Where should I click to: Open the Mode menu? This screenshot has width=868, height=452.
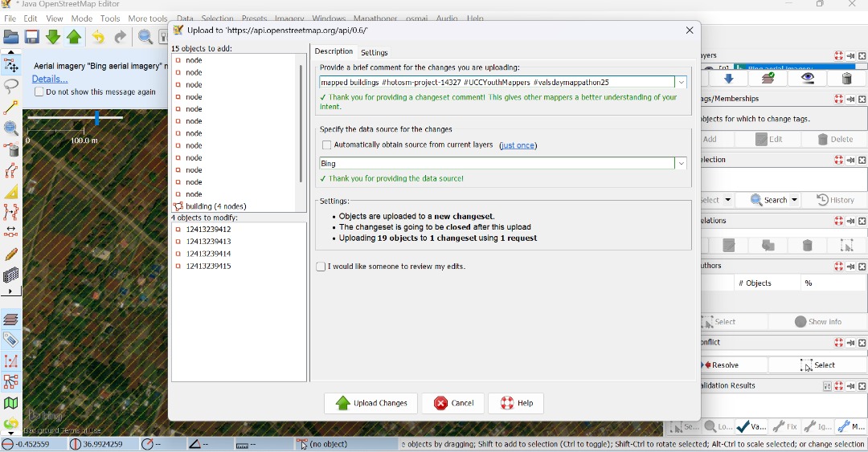(81, 18)
